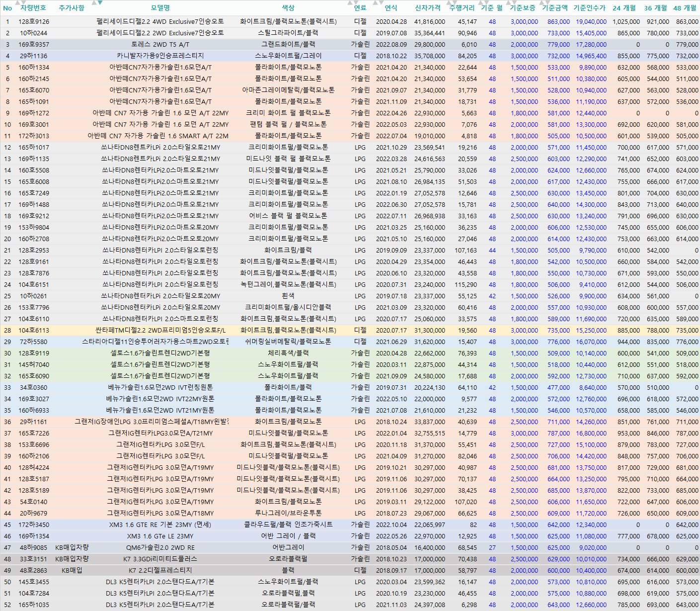This screenshot has height=611, width=700.
Task: Select color cell 쉬머링실버메탈릭/블랙모노톤
Action: (x=288, y=342)
